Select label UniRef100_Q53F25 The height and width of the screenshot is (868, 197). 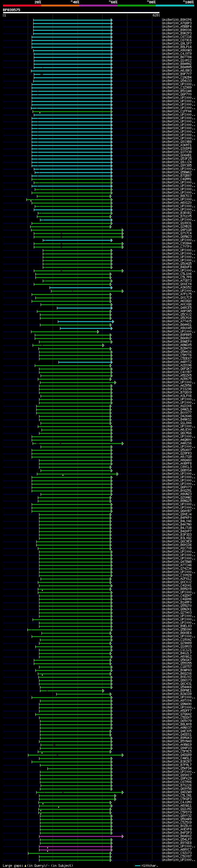click(x=177, y=159)
